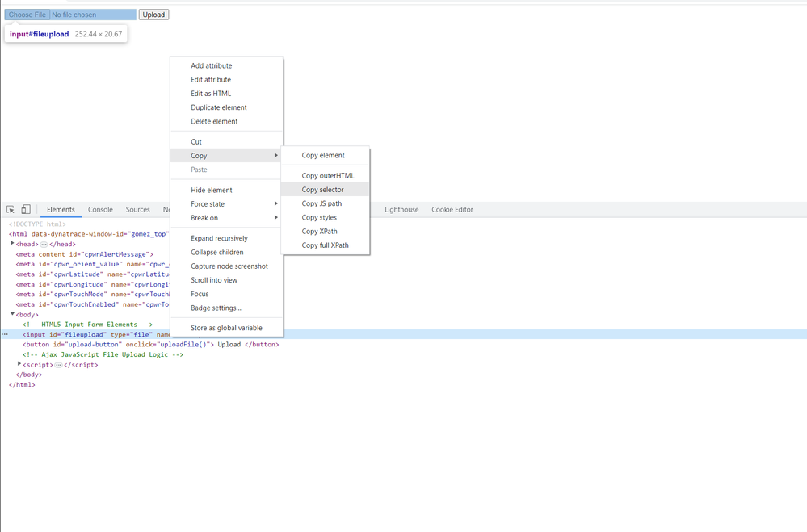Click Copy JS path menu entry

click(x=322, y=203)
